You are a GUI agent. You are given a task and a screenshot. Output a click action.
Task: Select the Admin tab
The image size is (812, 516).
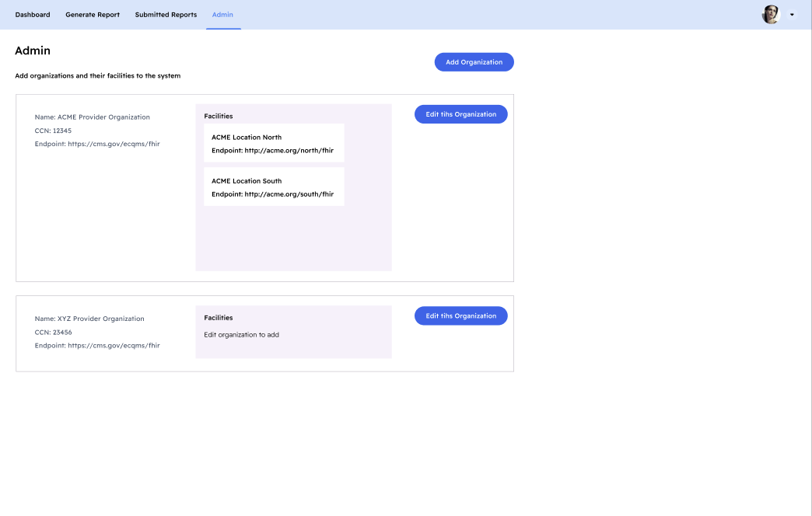point(222,15)
